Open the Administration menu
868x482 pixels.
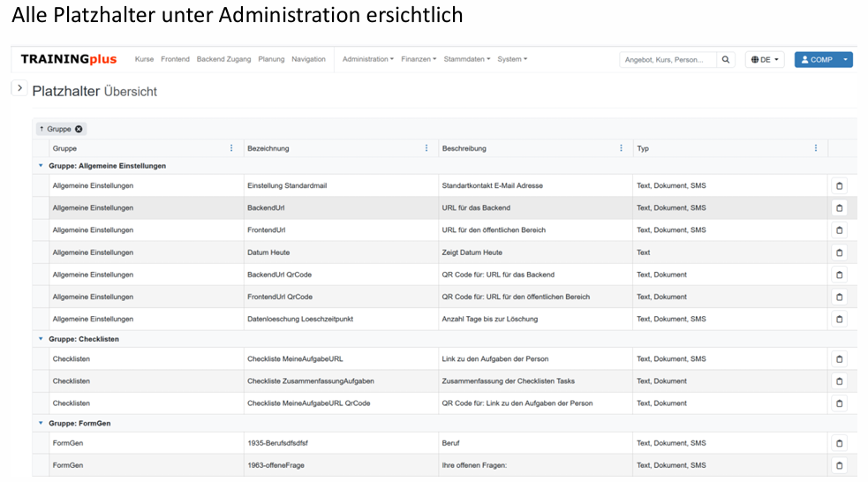[367, 59]
